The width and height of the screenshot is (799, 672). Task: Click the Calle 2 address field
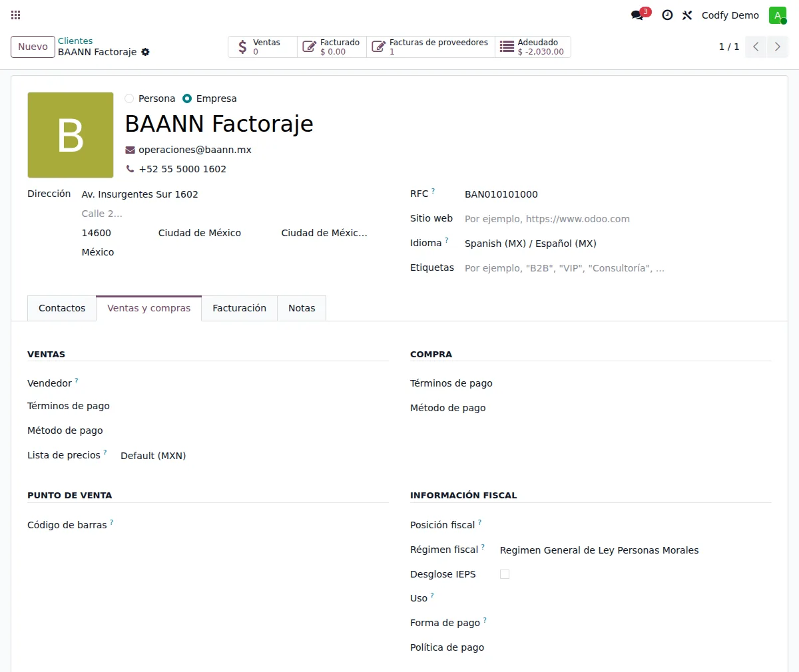pos(224,214)
